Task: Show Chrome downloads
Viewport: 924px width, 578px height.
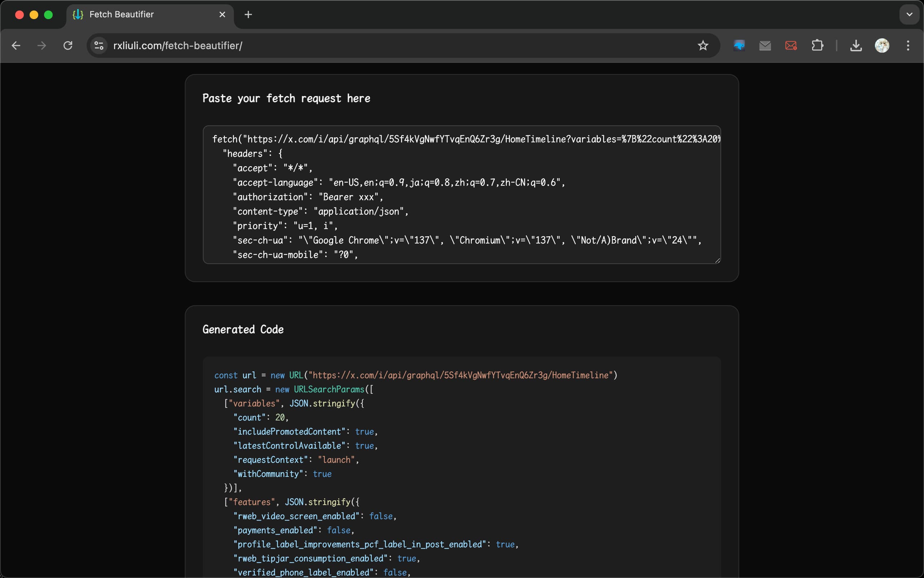Action: coord(856,46)
